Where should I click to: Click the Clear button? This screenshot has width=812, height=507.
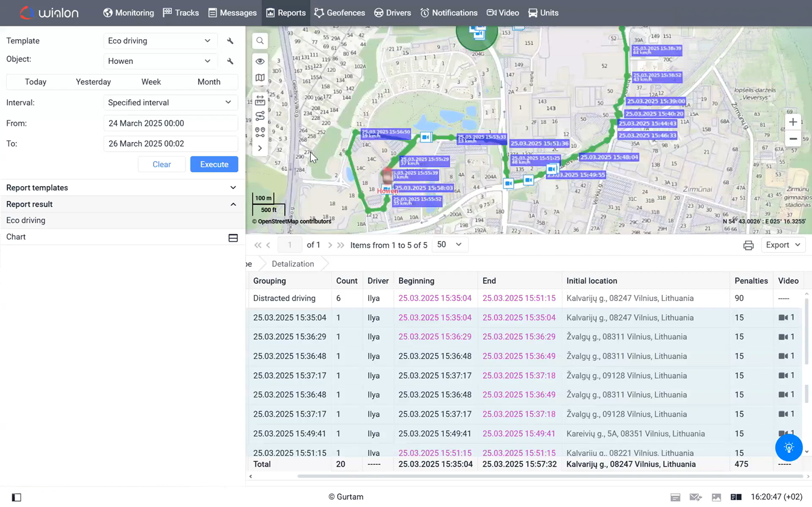tap(161, 164)
